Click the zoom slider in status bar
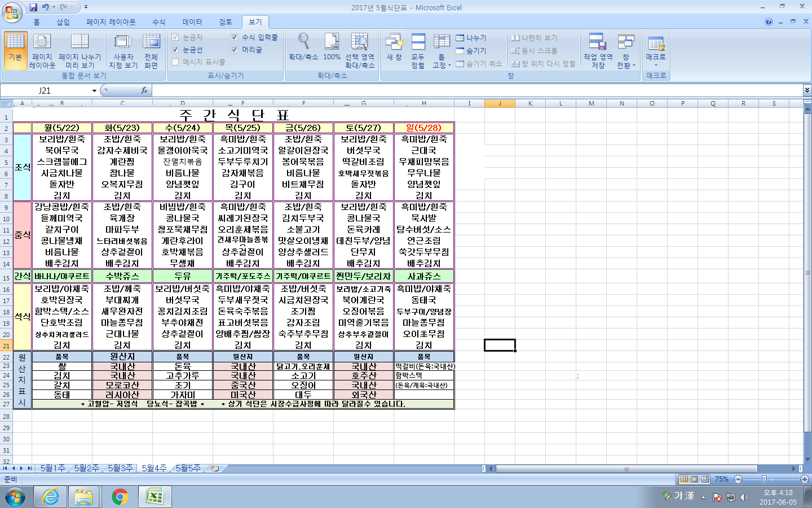 coord(764,479)
